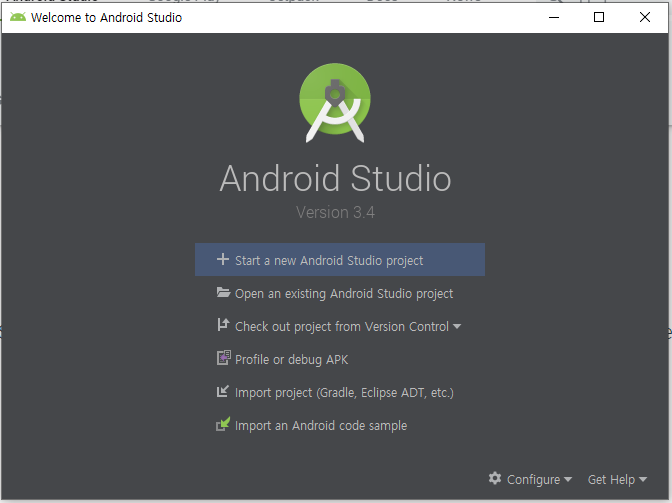Start a new Android Studio project

point(340,260)
